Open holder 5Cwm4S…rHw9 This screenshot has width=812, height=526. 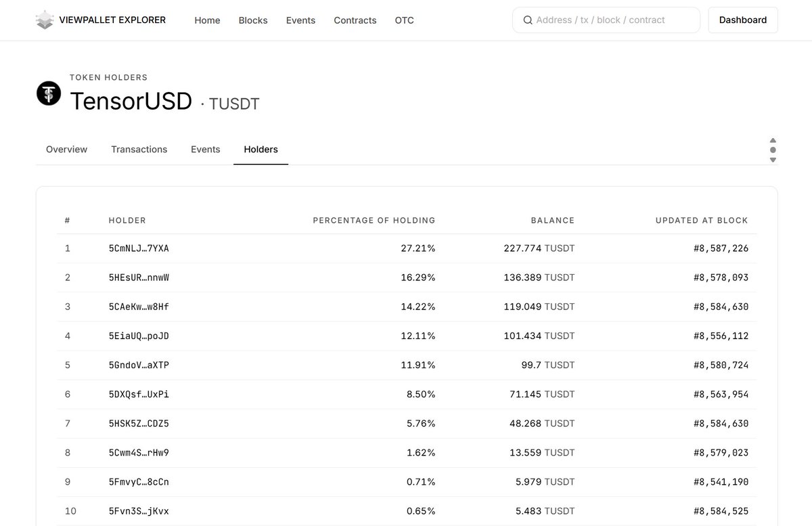pyautogui.click(x=139, y=452)
